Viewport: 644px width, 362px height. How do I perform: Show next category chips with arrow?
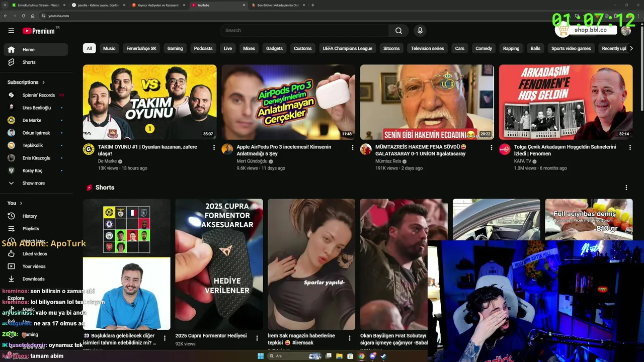tap(631, 48)
